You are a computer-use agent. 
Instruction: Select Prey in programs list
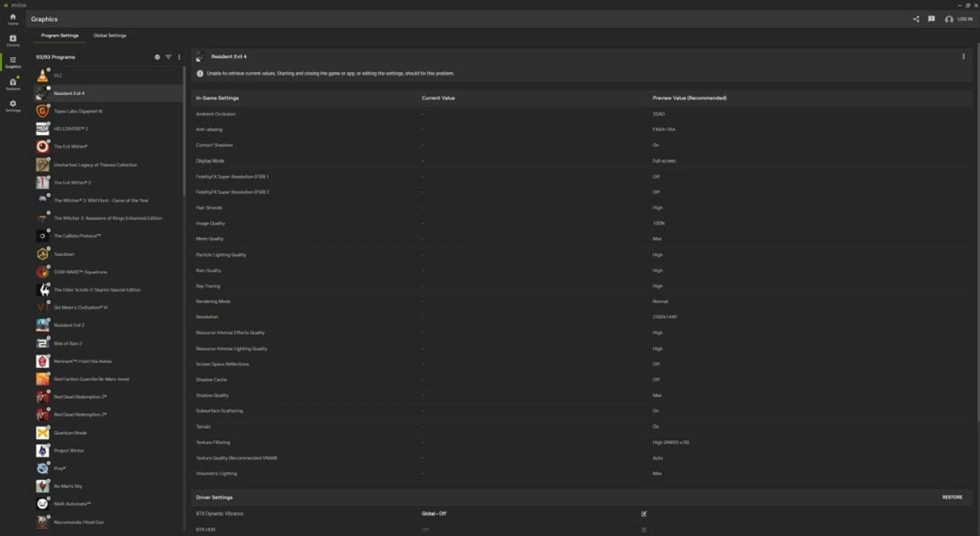108,469
